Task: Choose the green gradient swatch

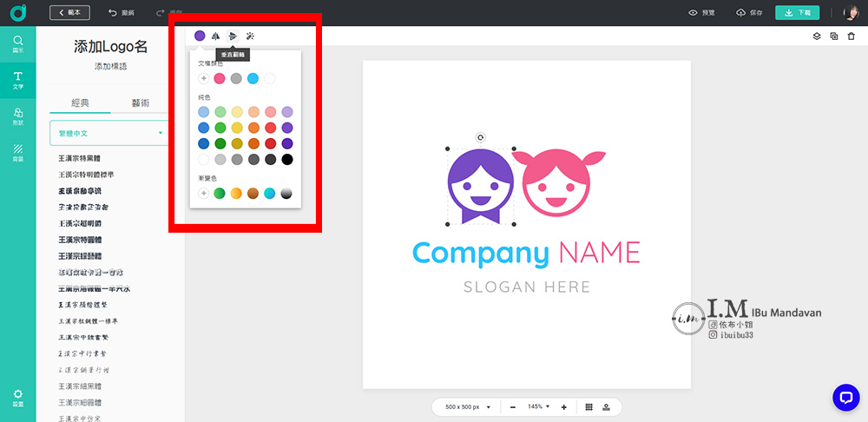Action: tap(220, 194)
